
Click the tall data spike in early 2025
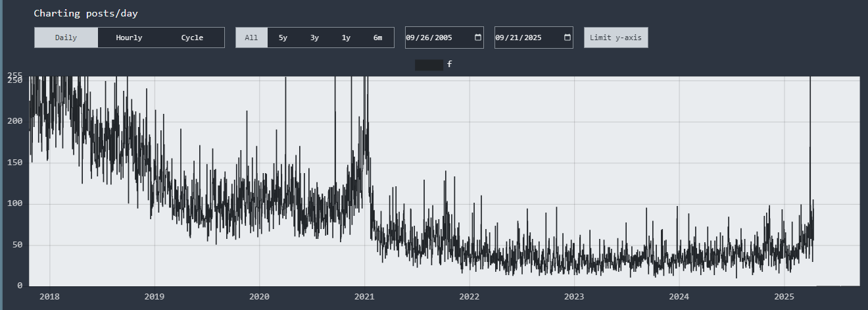(x=810, y=132)
